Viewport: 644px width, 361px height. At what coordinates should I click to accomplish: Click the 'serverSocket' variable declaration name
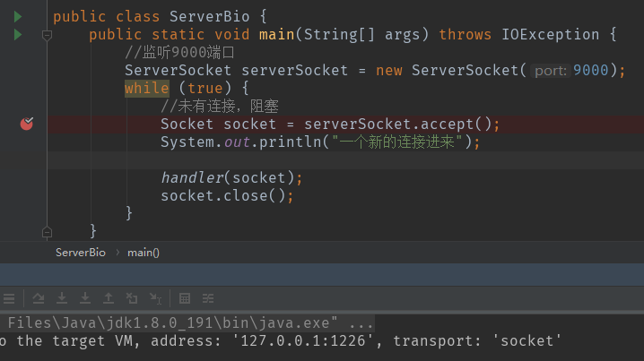tap(294, 70)
